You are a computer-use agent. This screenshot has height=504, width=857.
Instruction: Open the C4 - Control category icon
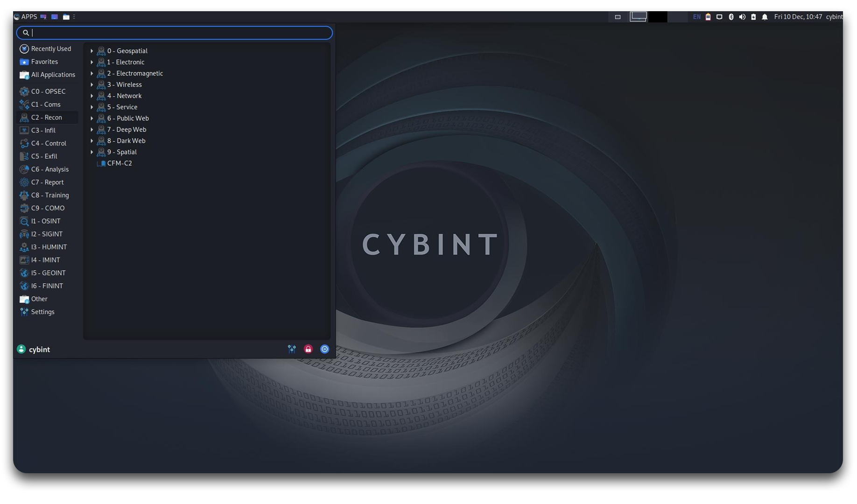[24, 143]
